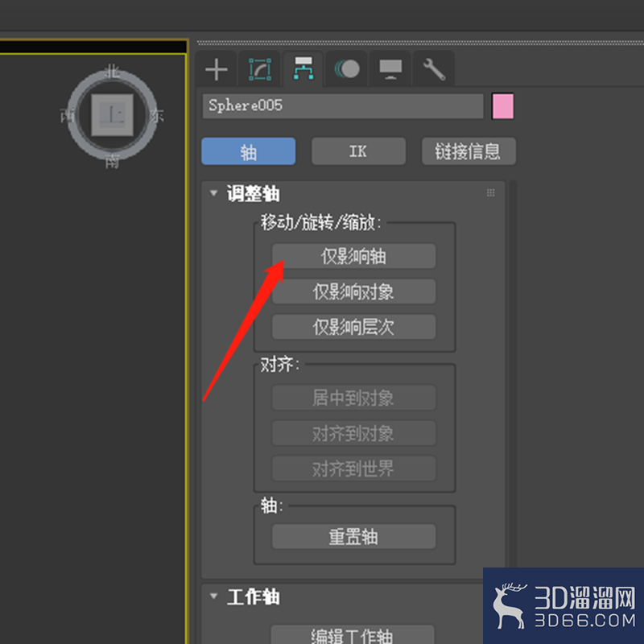
Task: Toggle 仅影响层次 (Affect Hierarchy Only)
Action: click(353, 327)
